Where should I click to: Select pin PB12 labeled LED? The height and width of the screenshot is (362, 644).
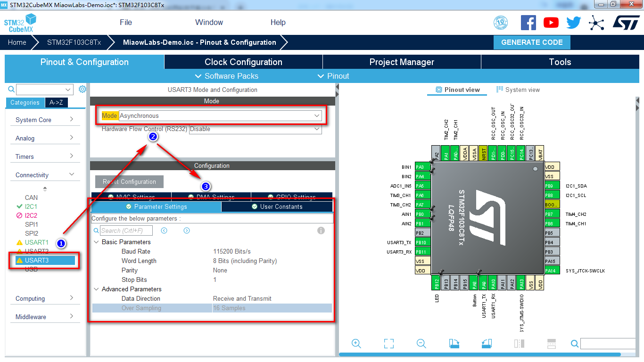pyautogui.click(x=437, y=282)
